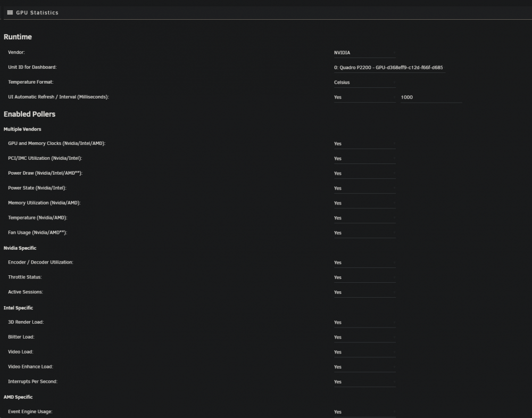Click the Runtime section heading
Screen dimensions: 532x418
[18, 37]
